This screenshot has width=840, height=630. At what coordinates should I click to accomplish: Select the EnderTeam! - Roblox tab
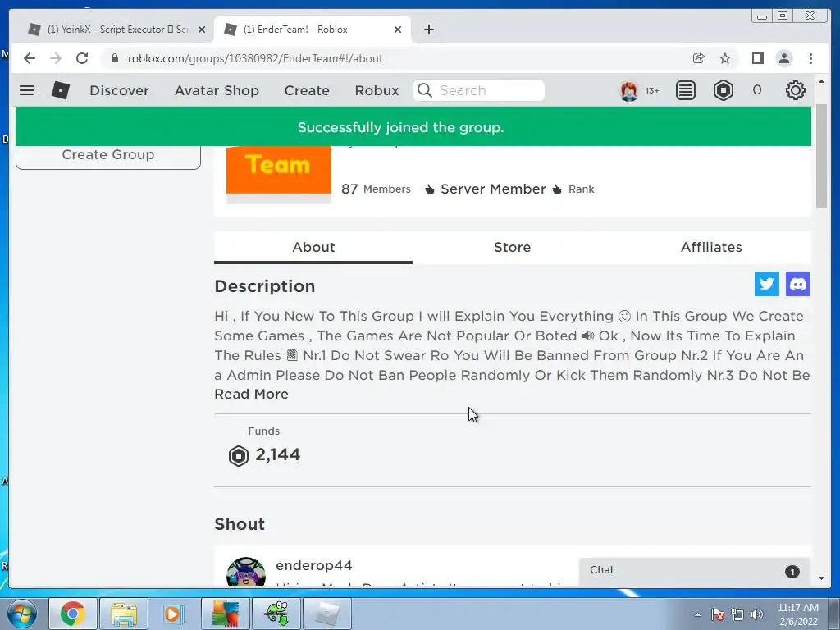(x=313, y=30)
